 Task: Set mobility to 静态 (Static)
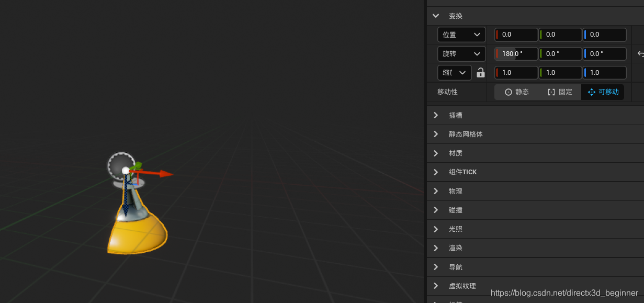click(x=516, y=92)
